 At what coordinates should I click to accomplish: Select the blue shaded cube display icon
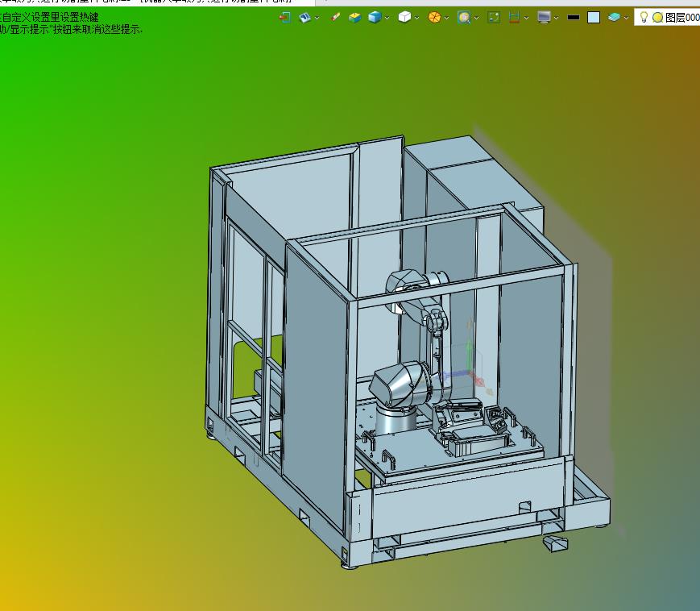375,17
